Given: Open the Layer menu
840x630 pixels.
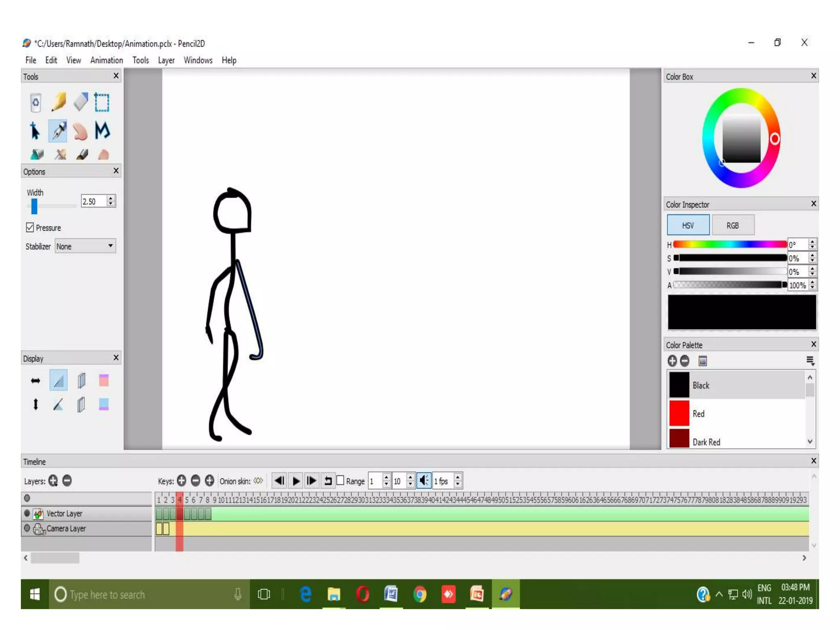Looking at the screenshot, I should [x=167, y=60].
